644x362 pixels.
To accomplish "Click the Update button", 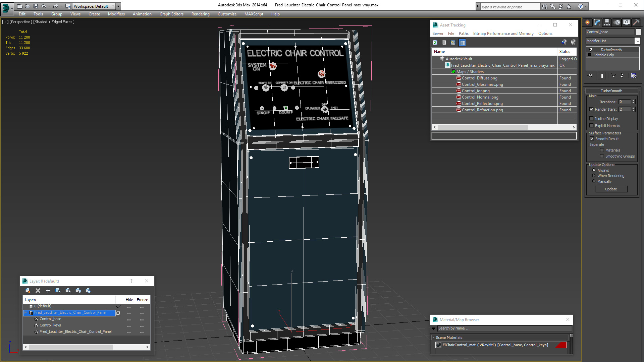I will click(611, 189).
